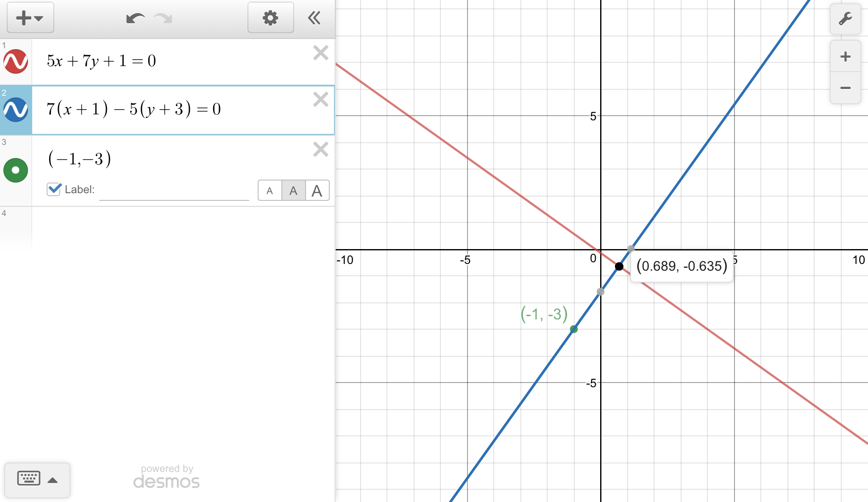Viewport: 868px width, 502px height.
Task: Show the on-screen keyboard
Action: 29,479
